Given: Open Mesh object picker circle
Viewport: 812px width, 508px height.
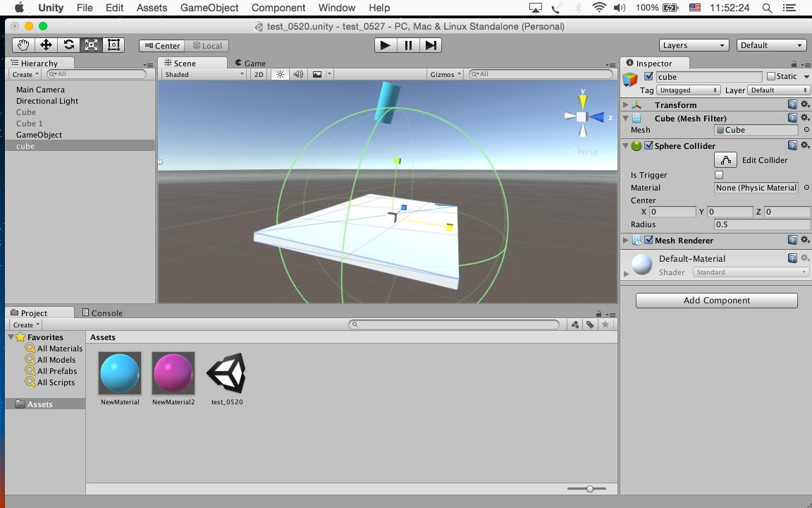Looking at the screenshot, I should [806, 130].
